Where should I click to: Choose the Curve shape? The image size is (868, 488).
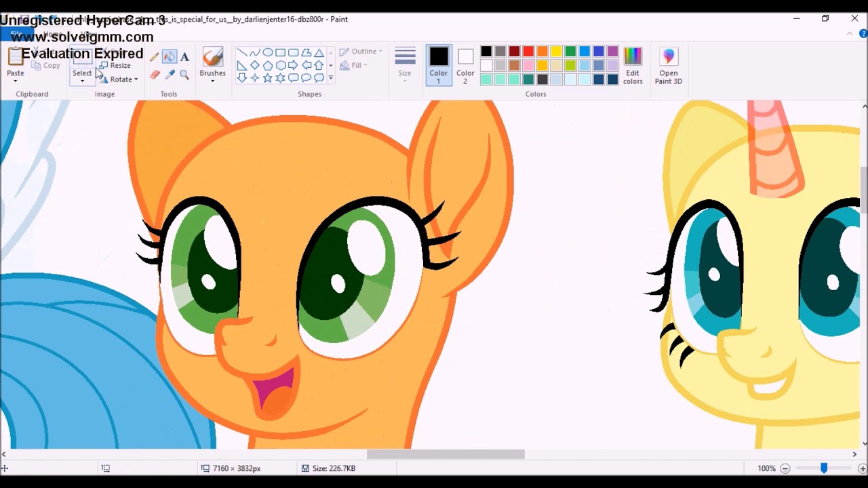(255, 53)
